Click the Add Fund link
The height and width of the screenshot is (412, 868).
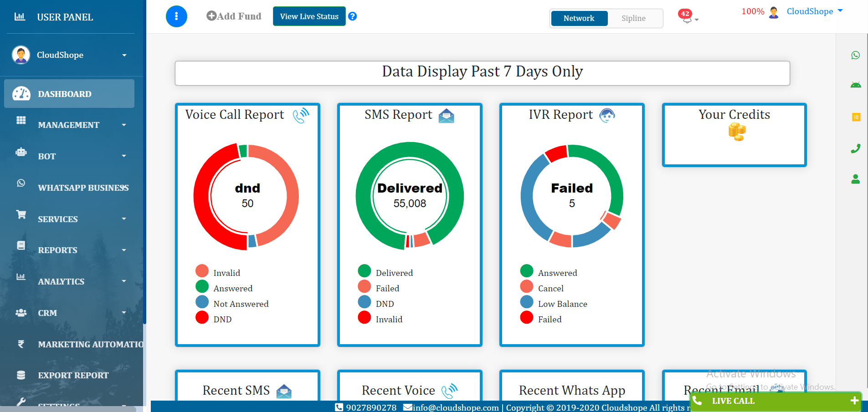coord(234,16)
